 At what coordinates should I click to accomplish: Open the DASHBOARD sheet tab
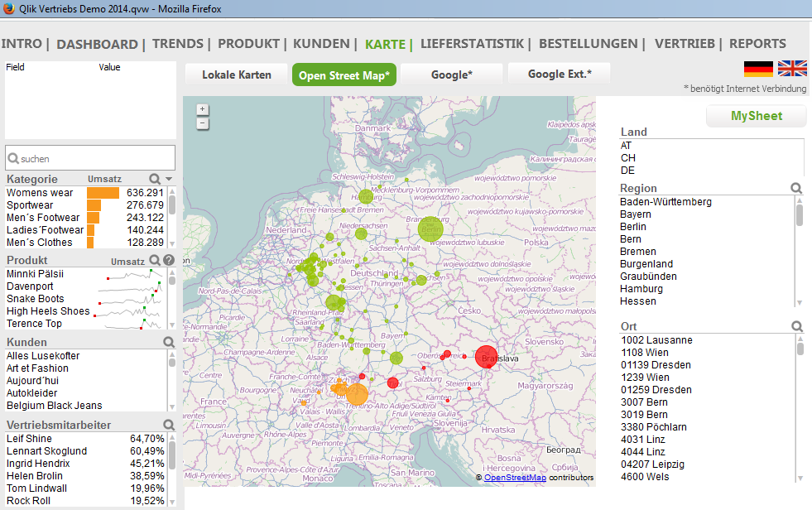(x=98, y=45)
